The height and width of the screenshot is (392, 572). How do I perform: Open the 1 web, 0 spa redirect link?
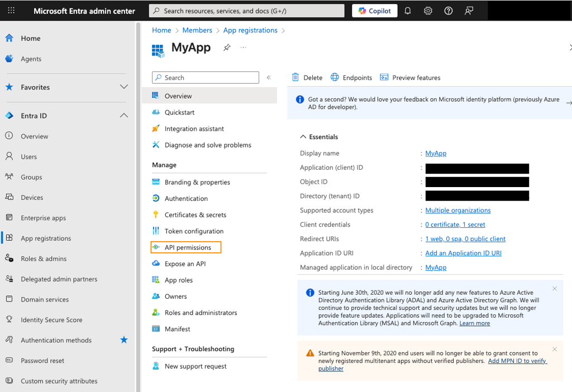click(x=465, y=239)
